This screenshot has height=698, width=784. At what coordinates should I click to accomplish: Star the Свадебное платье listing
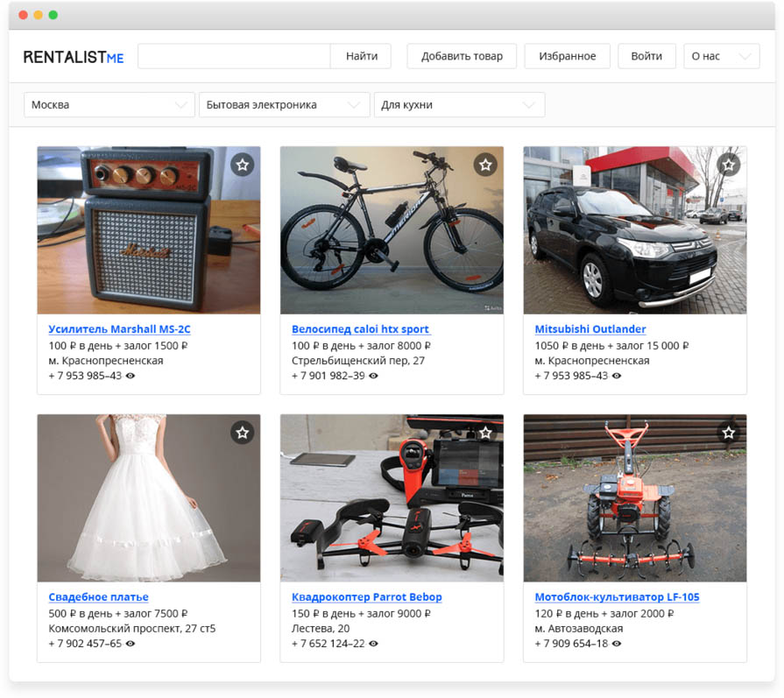(x=243, y=432)
